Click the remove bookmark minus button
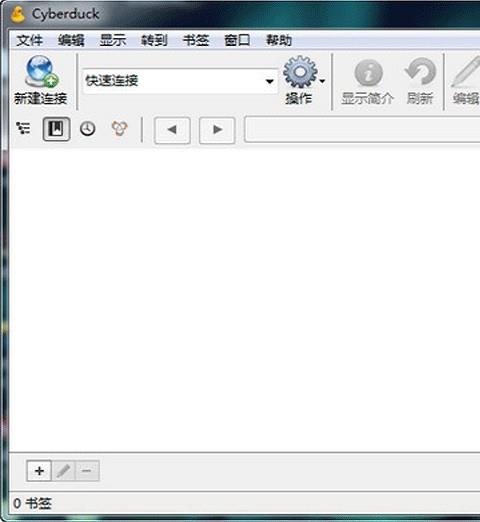This screenshot has height=522, width=480. [87, 471]
